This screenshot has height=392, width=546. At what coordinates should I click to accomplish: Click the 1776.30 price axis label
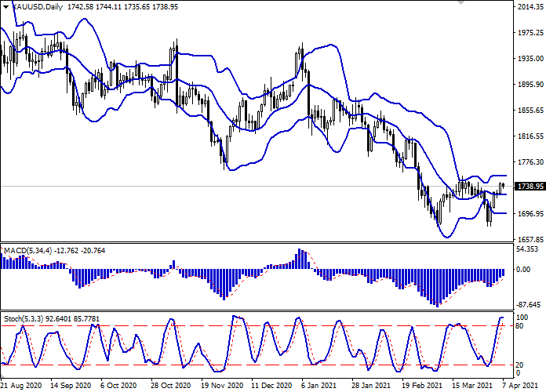tap(530, 162)
